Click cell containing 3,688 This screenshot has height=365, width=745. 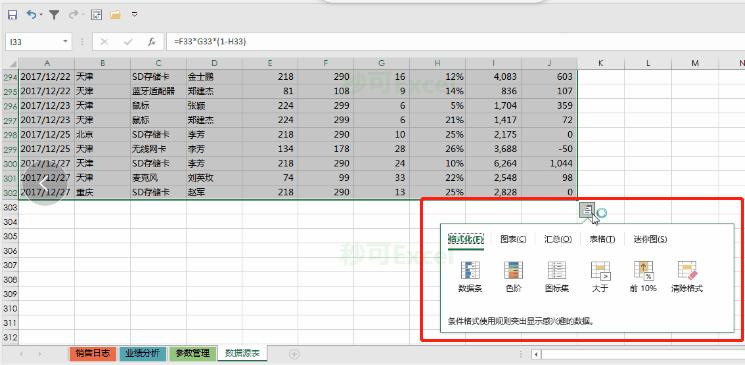point(493,149)
